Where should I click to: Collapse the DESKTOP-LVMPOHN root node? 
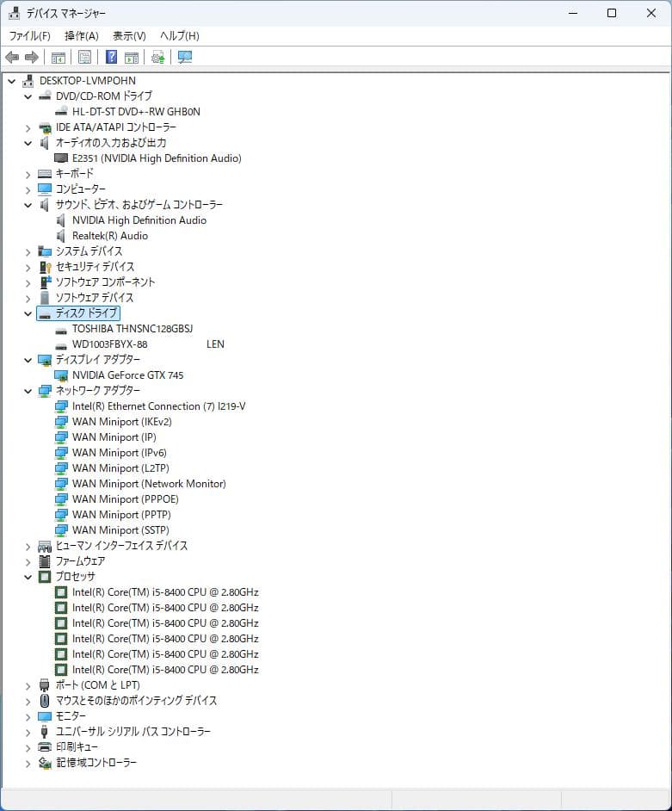pyautogui.click(x=11, y=81)
